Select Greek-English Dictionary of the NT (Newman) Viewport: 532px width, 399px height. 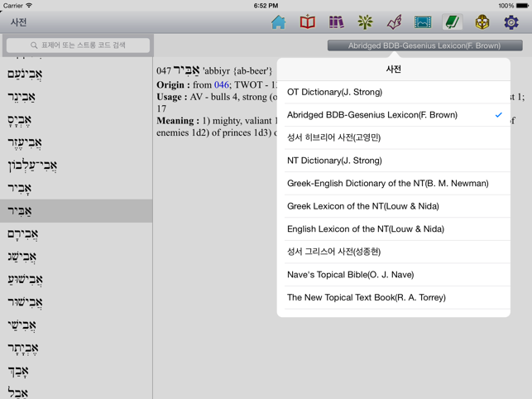[394, 184]
